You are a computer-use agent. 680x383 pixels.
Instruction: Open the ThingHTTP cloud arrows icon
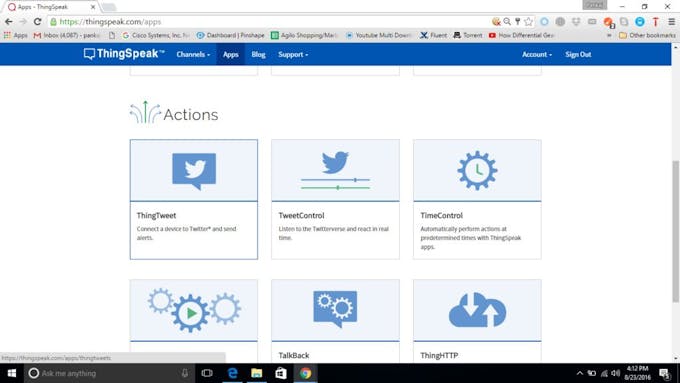477,310
